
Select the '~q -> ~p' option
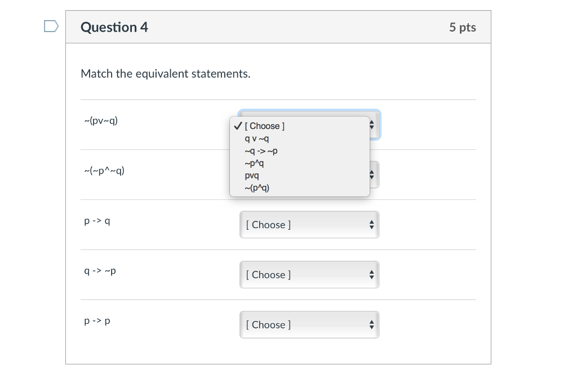tap(260, 151)
